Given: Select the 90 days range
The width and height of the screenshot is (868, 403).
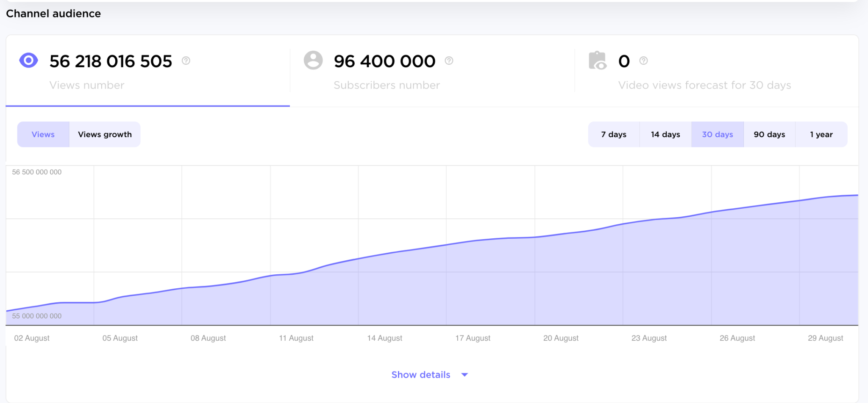Looking at the screenshot, I should click(x=769, y=135).
